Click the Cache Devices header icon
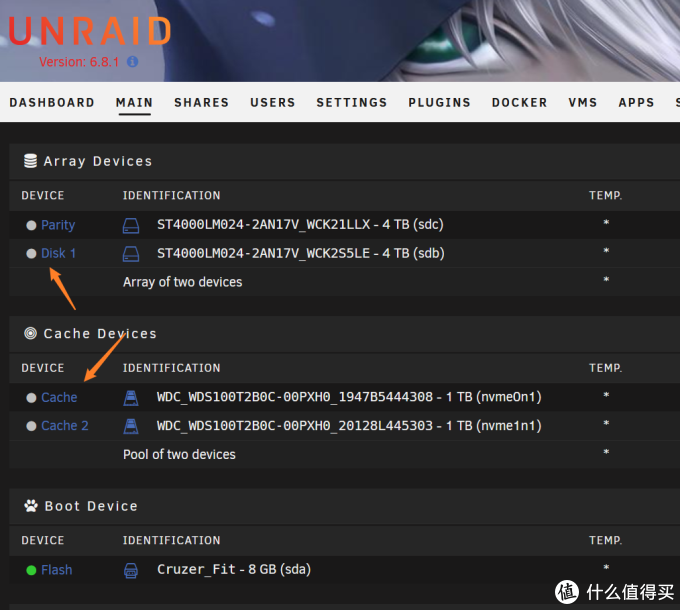Viewport: 680px width, 610px height. [x=30, y=333]
